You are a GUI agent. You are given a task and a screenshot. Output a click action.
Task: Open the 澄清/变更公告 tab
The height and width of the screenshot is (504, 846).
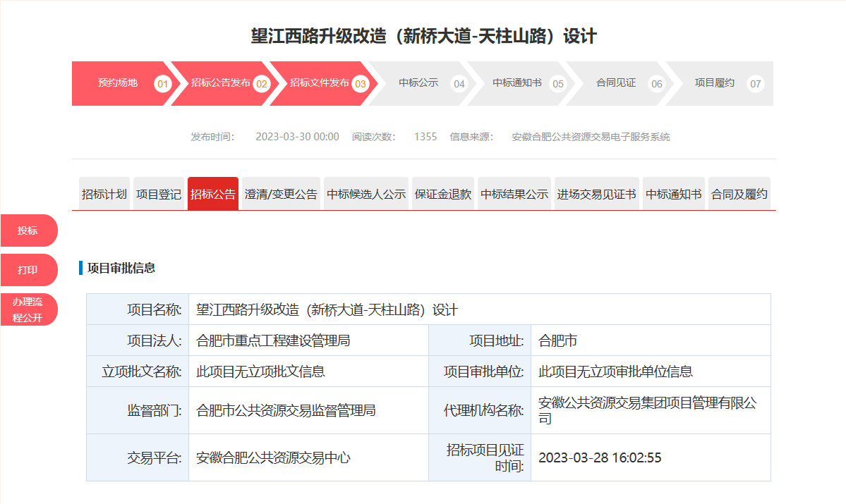coord(281,194)
